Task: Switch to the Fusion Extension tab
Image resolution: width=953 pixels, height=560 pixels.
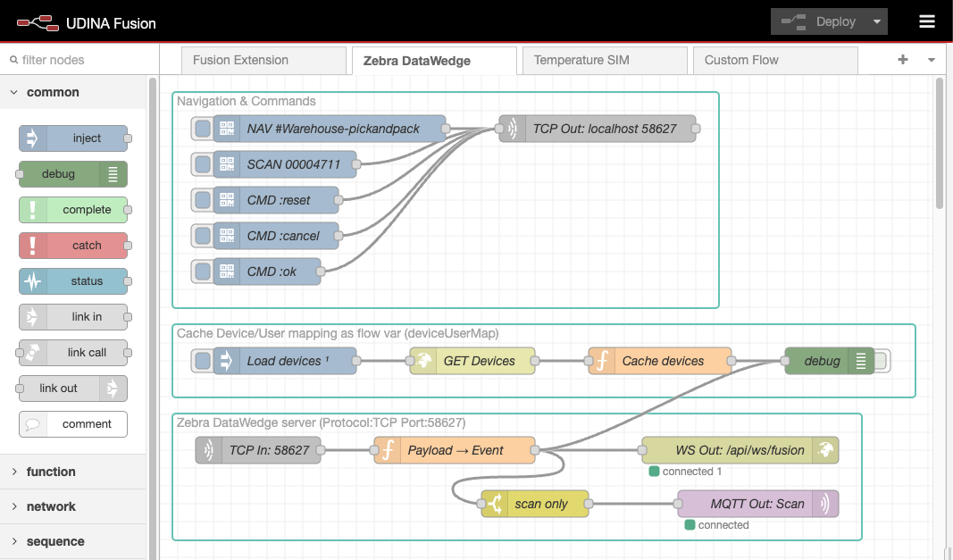Action: coord(240,60)
